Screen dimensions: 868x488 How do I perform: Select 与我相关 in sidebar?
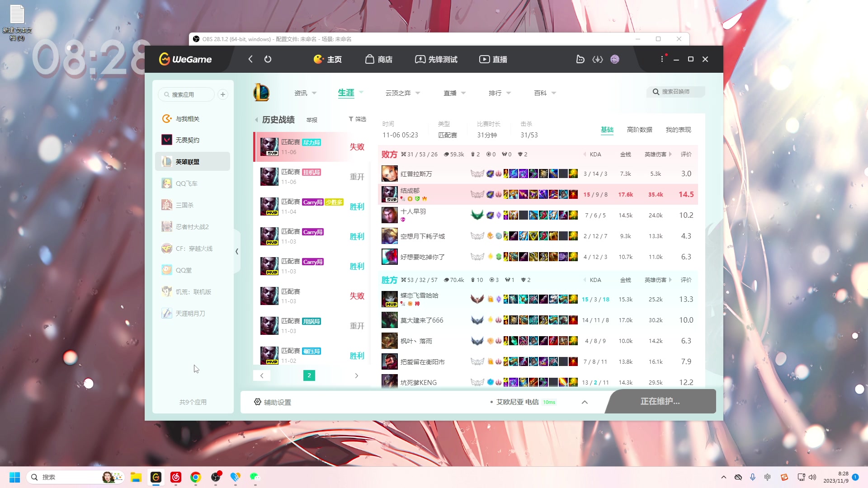click(193, 118)
